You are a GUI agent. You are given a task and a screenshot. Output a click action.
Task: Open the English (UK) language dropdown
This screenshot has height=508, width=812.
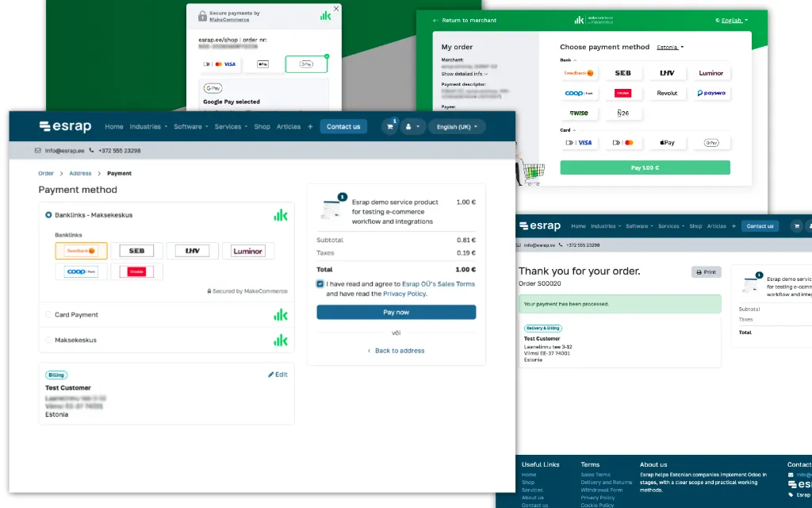coord(457,126)
